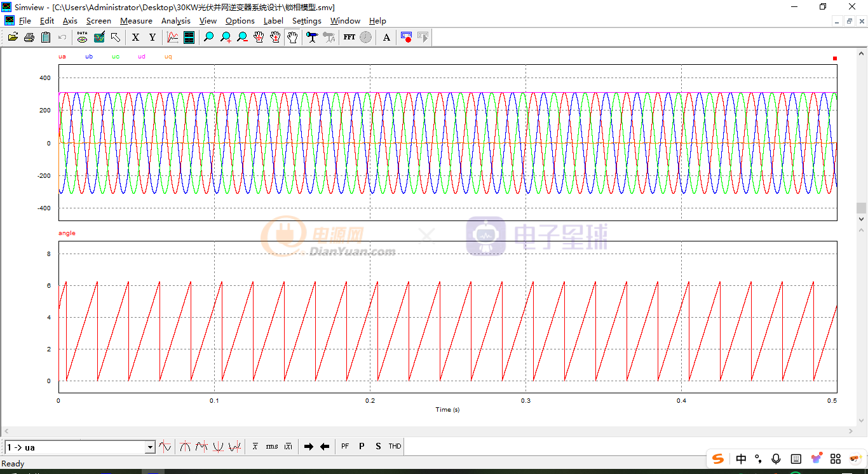Viewport: 868px width, 474px height.
Task: Click the THD measurement button
Action: 395,447
